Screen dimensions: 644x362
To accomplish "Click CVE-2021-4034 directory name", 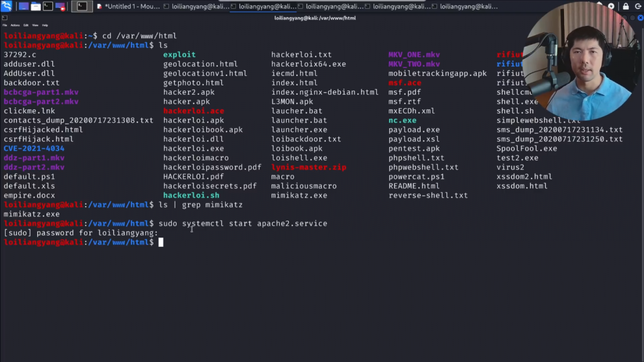I will (x=34, y=148).
